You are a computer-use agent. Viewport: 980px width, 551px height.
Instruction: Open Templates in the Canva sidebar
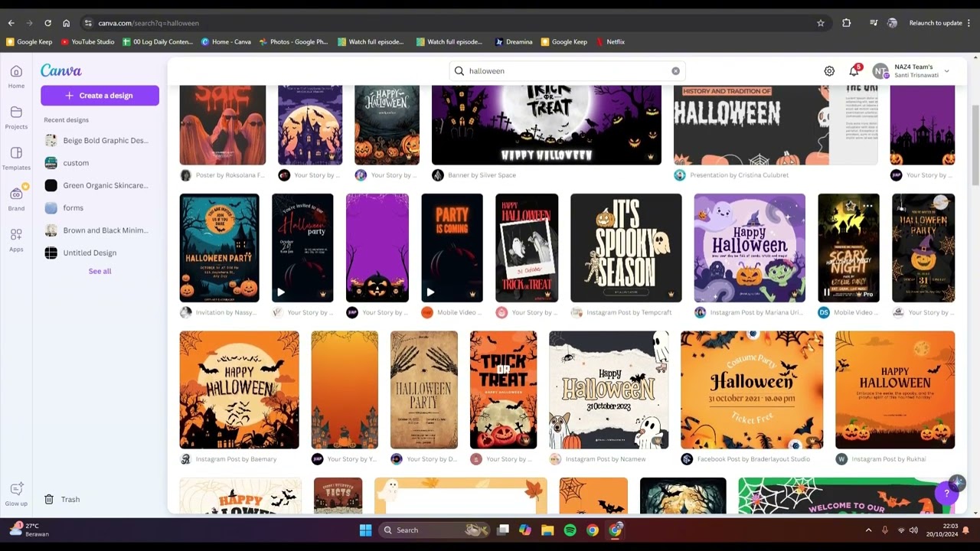click(16, 158)
